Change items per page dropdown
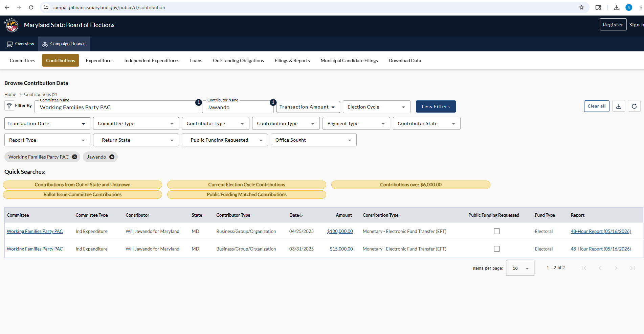644x334 pixels. point(520,268)
